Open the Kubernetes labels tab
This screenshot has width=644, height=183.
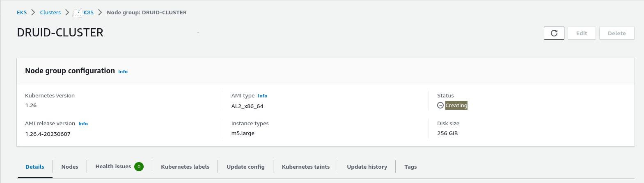coord(185,167)
